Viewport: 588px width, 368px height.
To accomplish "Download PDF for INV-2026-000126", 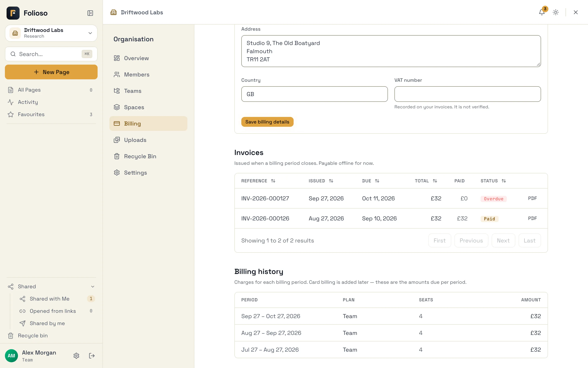I will 532,218.
